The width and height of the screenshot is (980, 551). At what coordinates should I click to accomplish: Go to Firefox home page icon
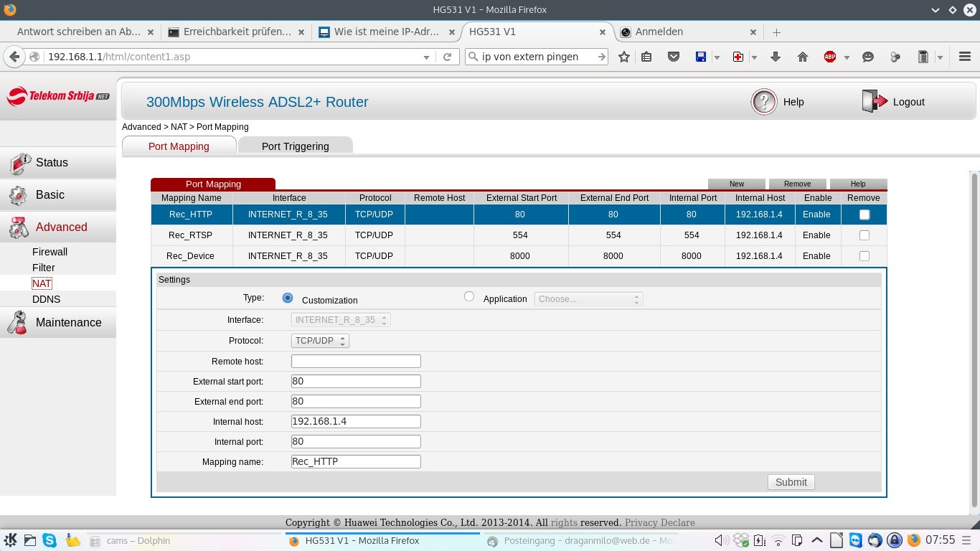(x=803, y=57)
